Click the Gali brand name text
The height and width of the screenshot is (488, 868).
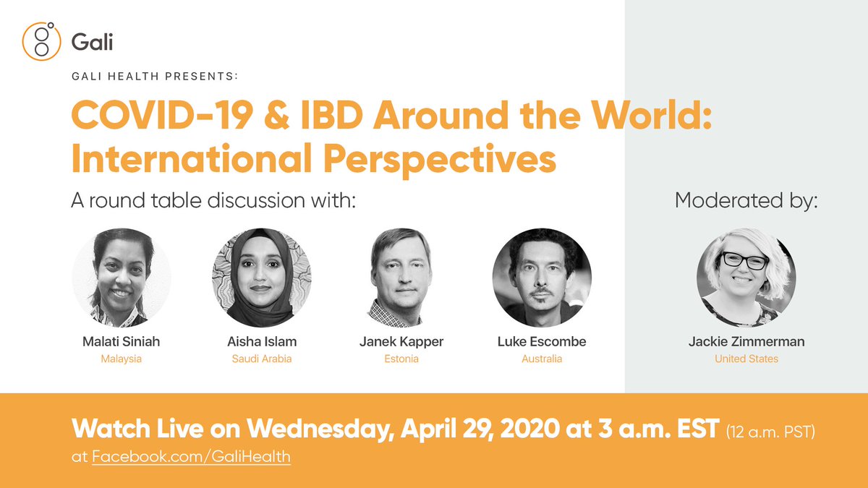[x=92, y=42]
